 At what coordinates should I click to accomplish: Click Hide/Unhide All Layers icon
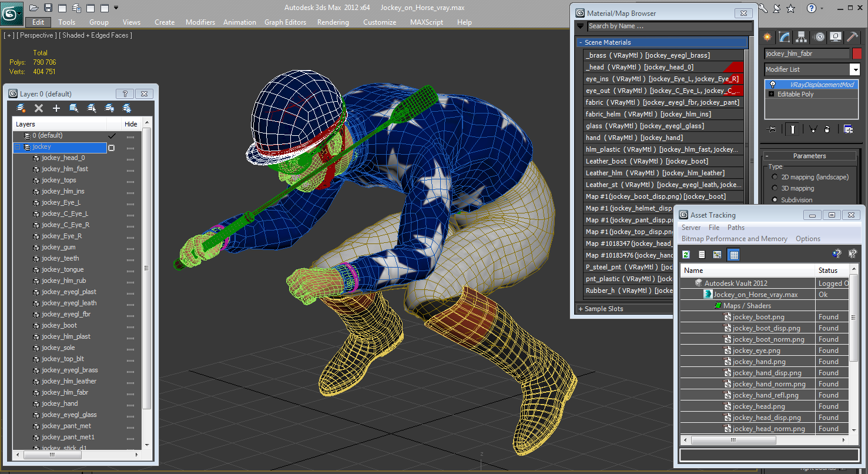pyautogui.click(x=109, y=108)
